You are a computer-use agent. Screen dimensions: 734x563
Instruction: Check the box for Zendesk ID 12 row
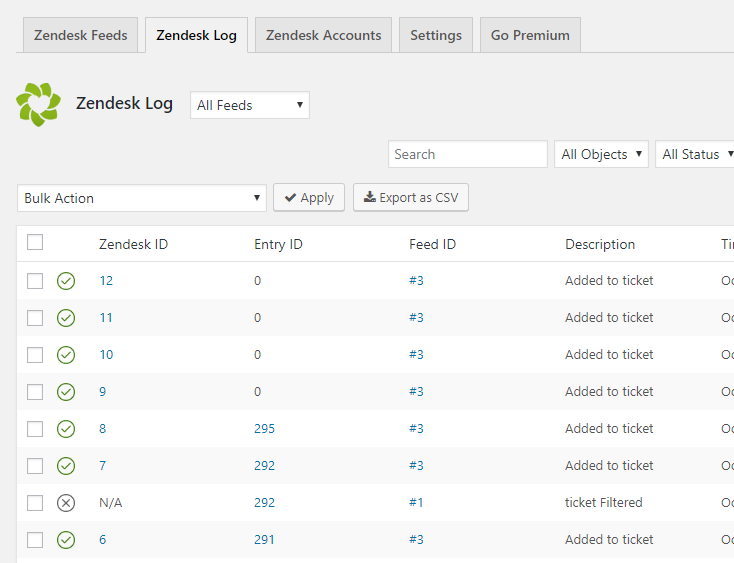[35, 281]
